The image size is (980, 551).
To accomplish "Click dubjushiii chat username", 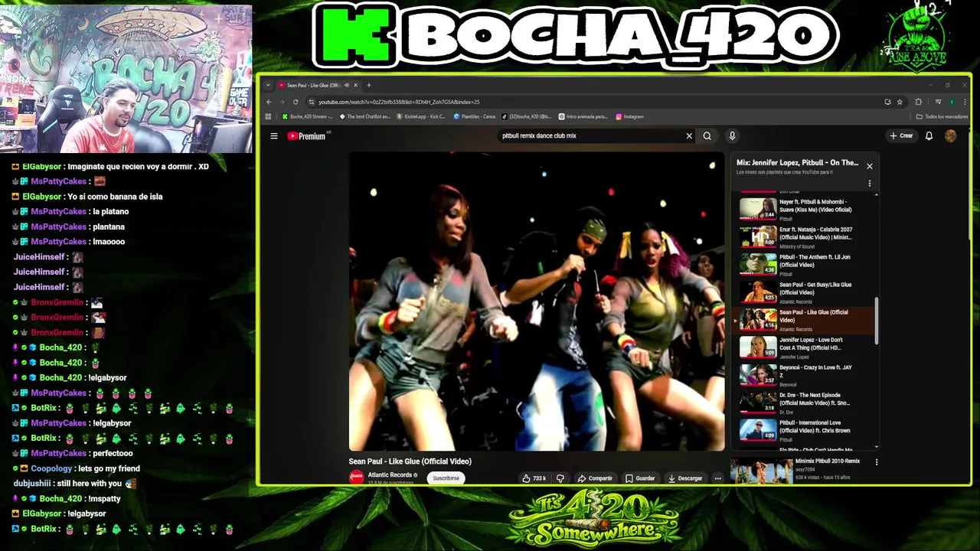I will click(x=32, y=484).
